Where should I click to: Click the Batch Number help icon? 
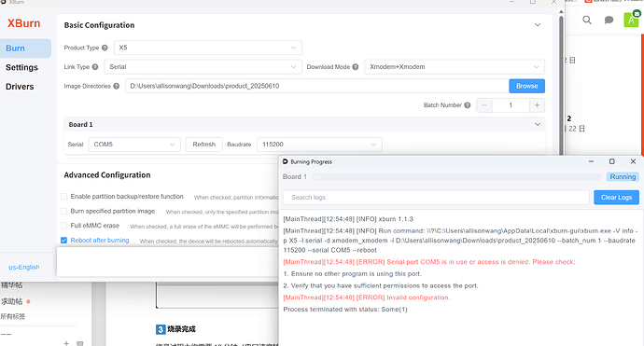point(467,105)
